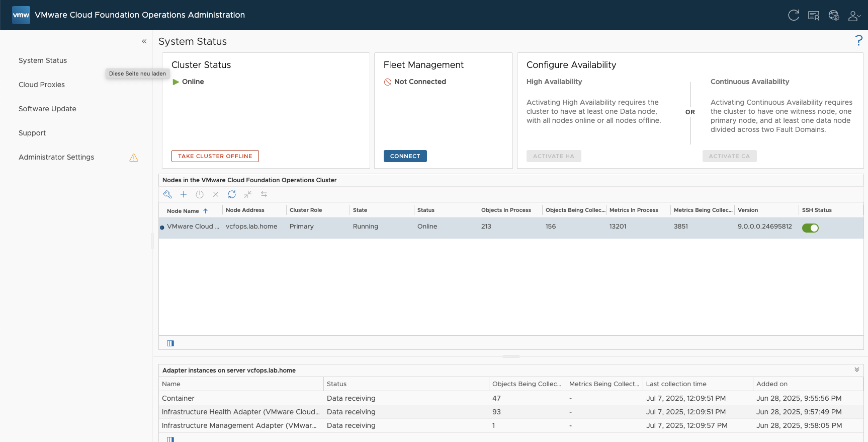
Task: Click the refresh icon in top header
Action: tap(794, 15)
